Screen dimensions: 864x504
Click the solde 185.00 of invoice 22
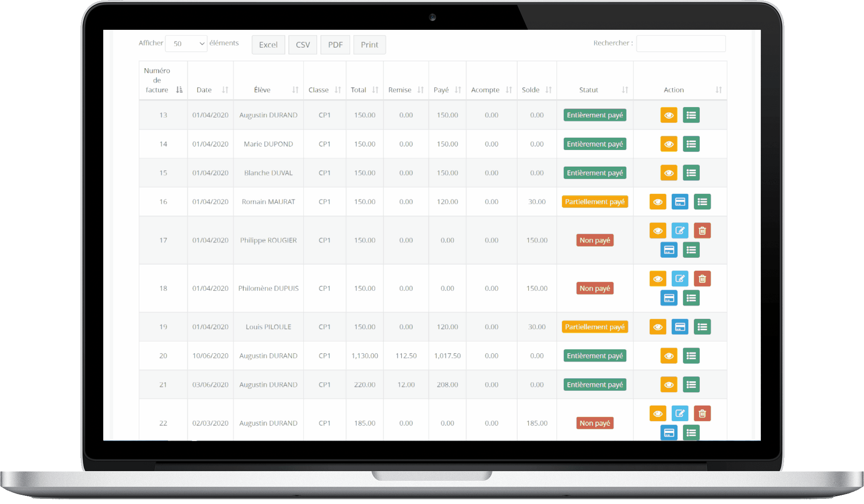[537, 424]
